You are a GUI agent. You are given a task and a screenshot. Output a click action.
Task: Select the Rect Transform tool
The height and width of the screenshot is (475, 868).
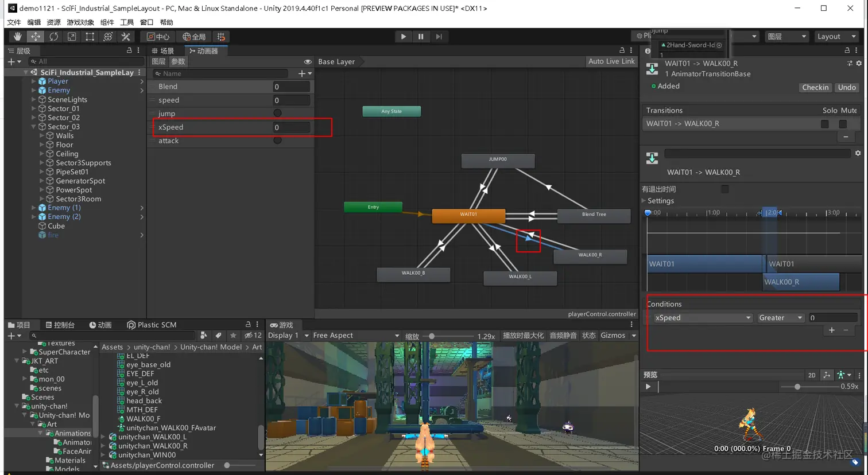pos(90,37)
